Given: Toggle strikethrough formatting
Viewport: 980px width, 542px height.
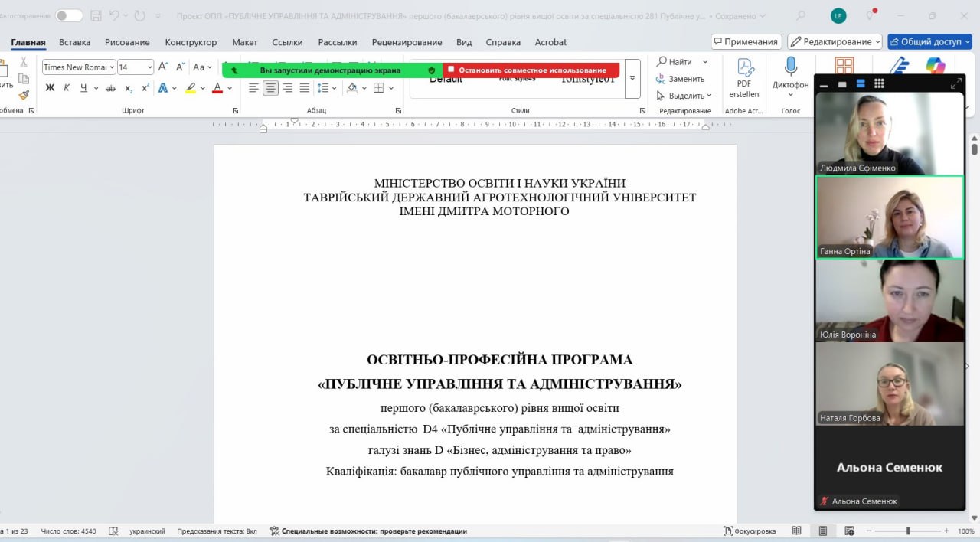Looking at the screenshot, I should coord(110,88).
